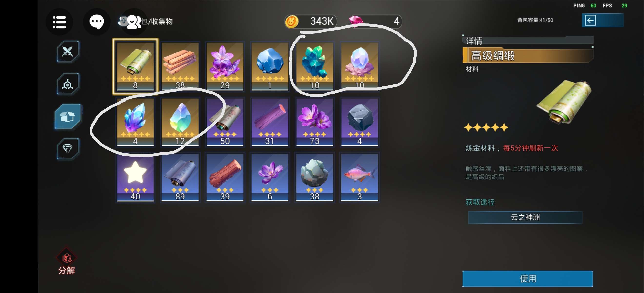
Task: Select the rainbow teardrop crystal item
Action: [180, 122]
